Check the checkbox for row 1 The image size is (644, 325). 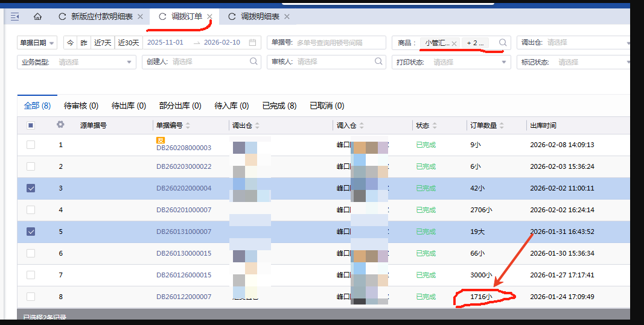click(31, 145)
